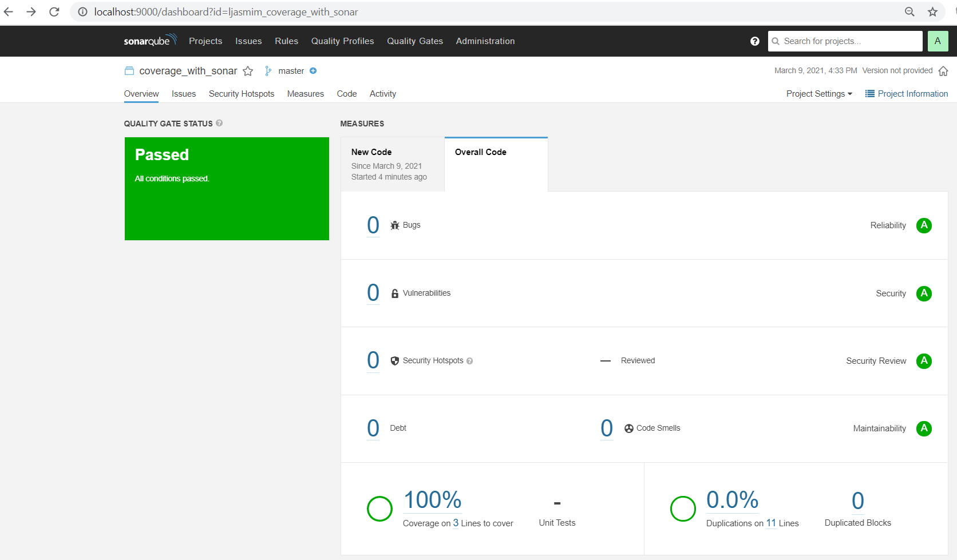Screen dimensions: 957x560
Task: Open Rules in top navigation
Action: (x=286, y=41)
